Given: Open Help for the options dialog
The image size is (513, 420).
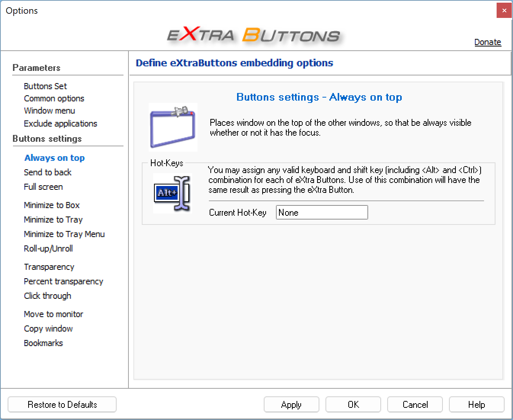Looking at the screenshot, I should point(477,404).
